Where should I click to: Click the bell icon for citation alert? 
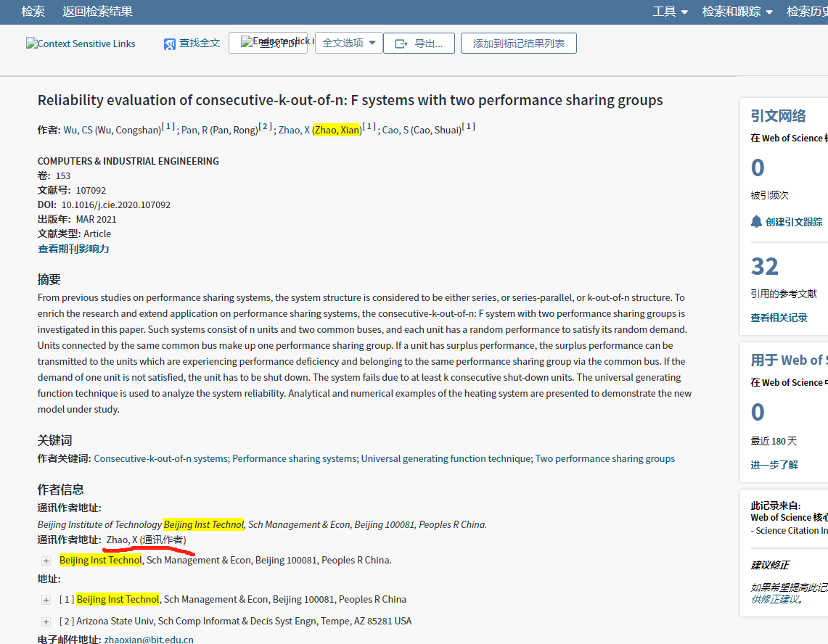(x=757, y=221)
